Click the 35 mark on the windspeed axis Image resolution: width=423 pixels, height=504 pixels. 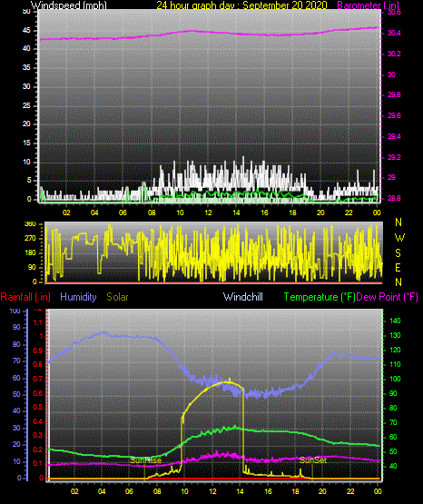tap(26, 67)
